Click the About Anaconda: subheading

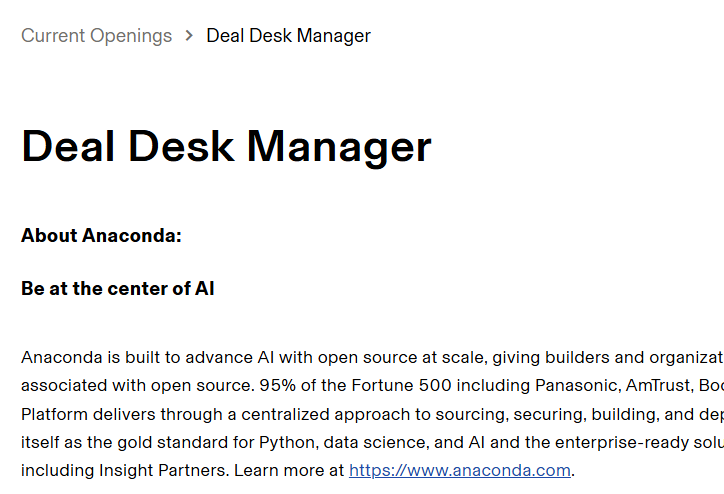(x=101, y=236)
